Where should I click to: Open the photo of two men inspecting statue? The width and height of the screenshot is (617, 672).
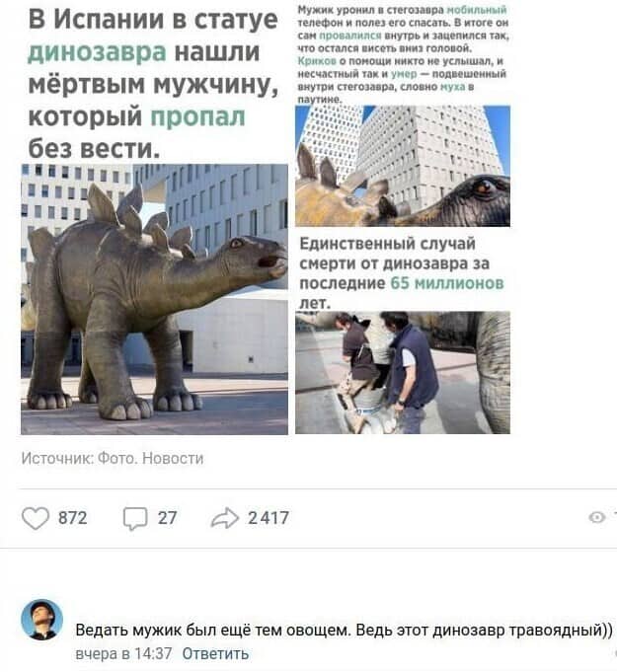[403, 372]
